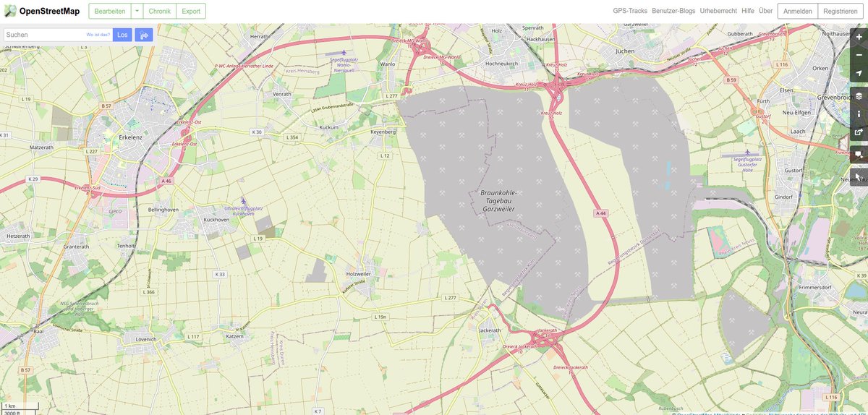Open the Bearbeiten dropdown arrow
The height and width of the screenshot is (415, 868).
click(x=137, y=11)
